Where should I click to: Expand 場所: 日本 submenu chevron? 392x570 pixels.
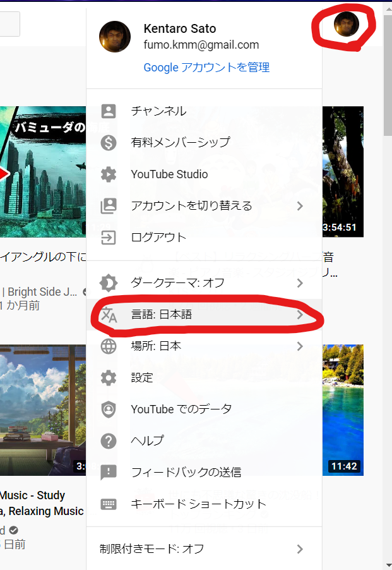[300, 346]
